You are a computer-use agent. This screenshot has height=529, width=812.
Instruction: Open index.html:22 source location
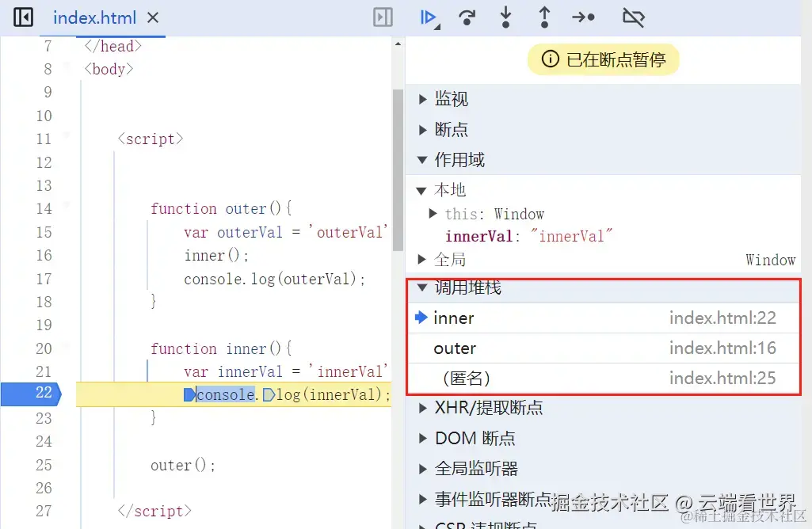coord(722,318)
